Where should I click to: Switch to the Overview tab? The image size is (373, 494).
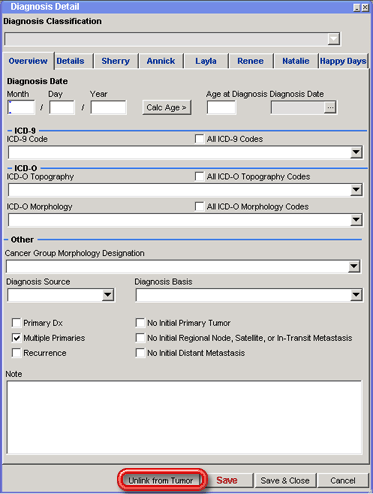tap(28, 61)
